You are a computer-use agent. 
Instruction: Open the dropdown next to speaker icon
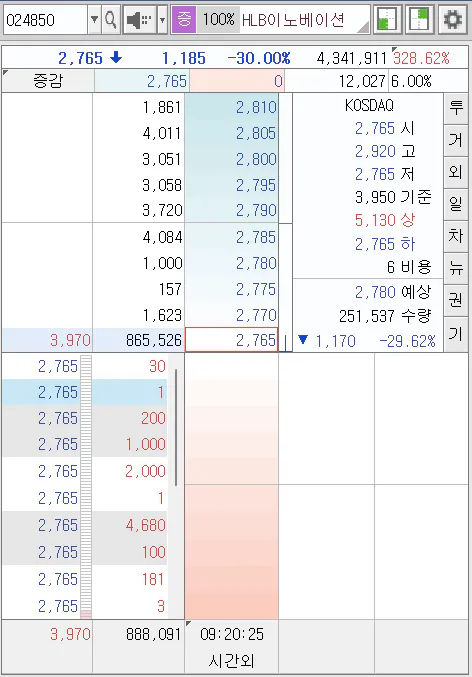click(162, 20)
